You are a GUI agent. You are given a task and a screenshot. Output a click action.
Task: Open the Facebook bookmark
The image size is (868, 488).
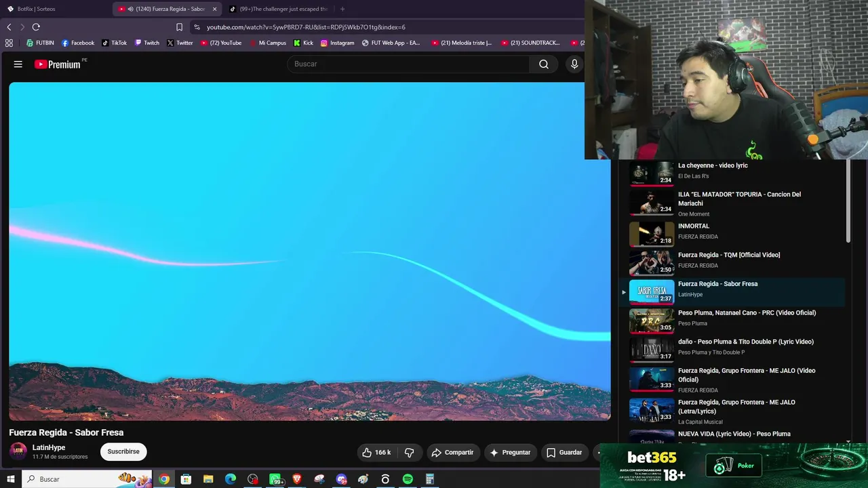pyautogui.click(x=78, y=43)
